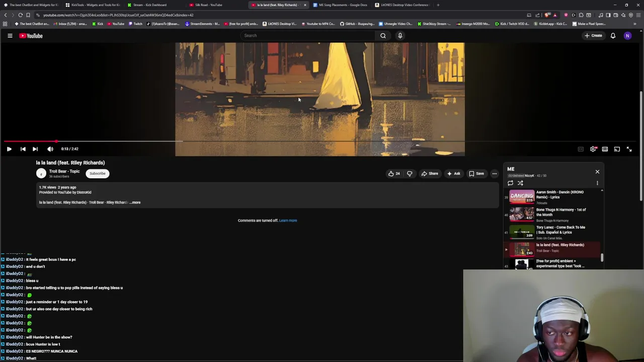Start voice search with the microphone icon

click(400, 36)
